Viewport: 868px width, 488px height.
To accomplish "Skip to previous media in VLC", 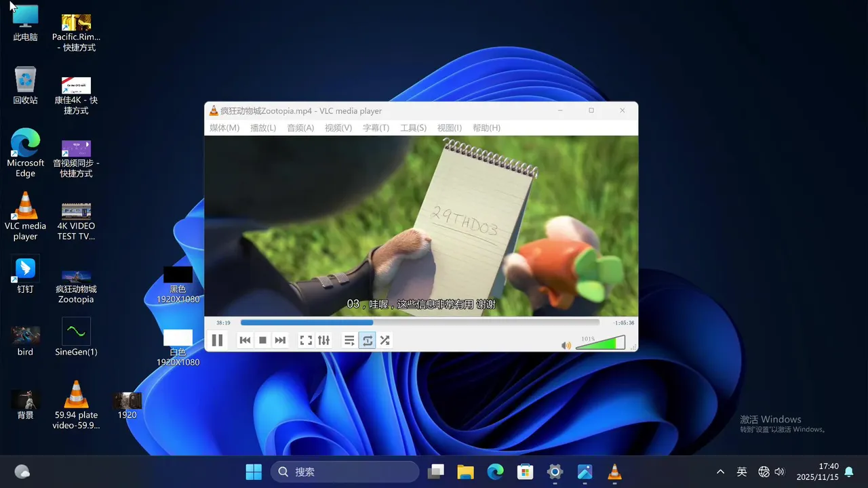I will (245, 340).
